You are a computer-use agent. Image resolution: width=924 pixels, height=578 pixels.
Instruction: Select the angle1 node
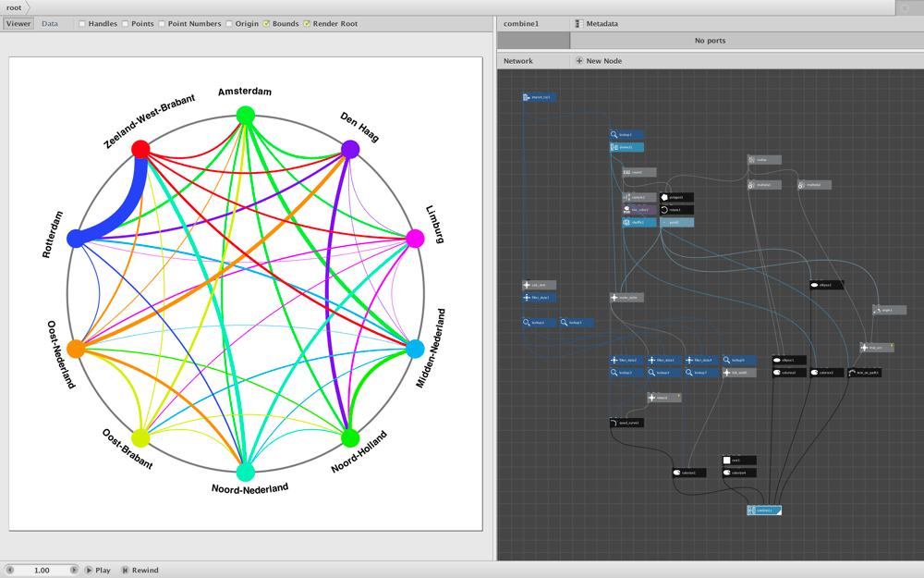pos(889,310)
